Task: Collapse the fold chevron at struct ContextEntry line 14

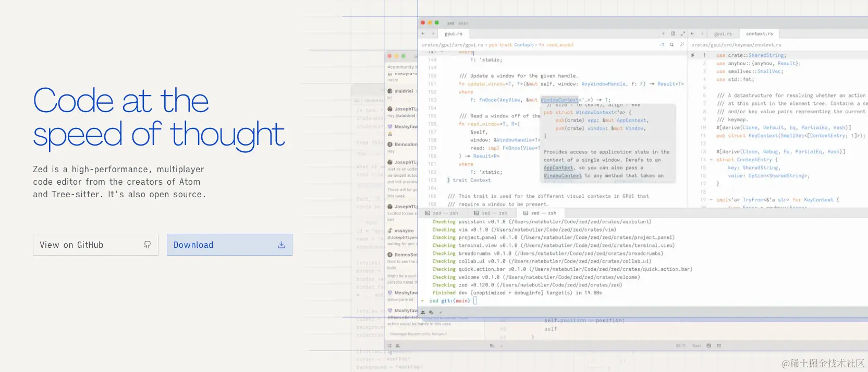Action: click(x=711, y=160)
